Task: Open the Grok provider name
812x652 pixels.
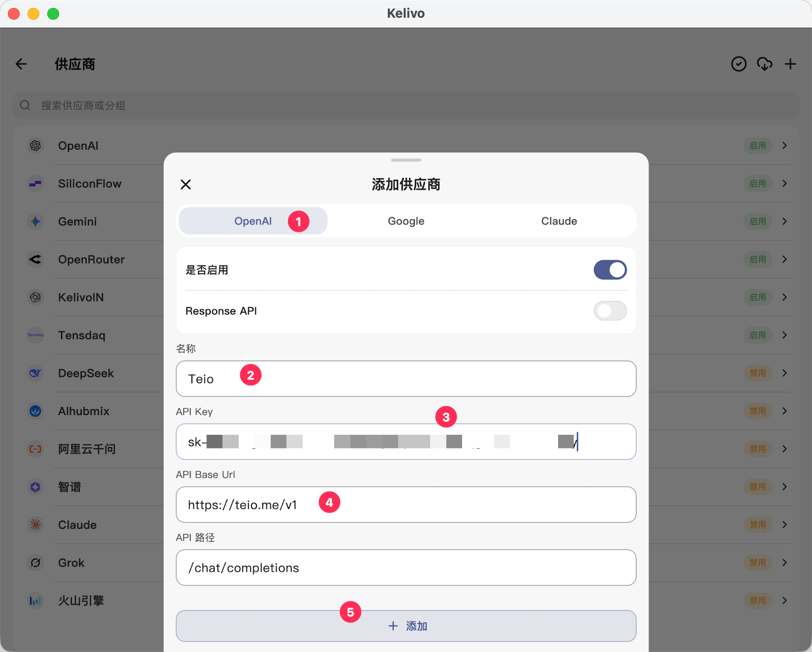Action: [71, 563]
